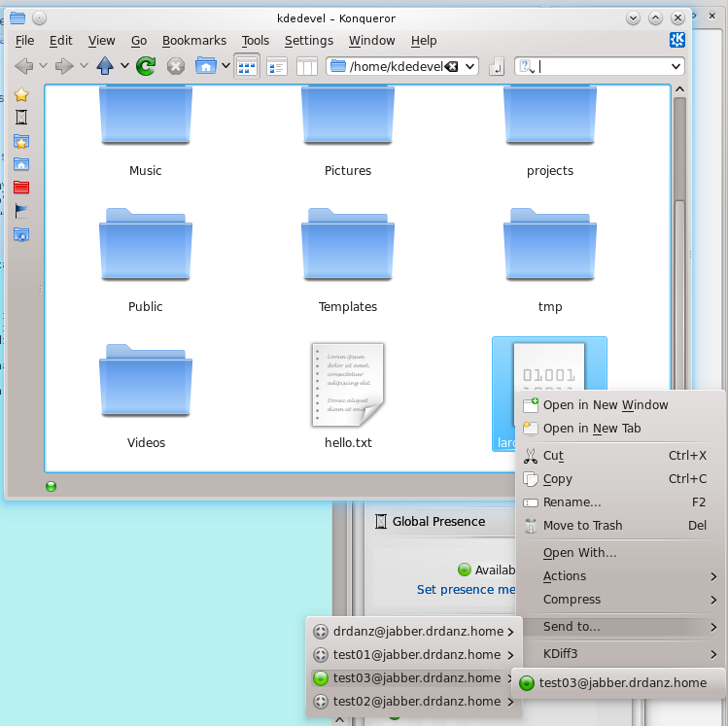728x726 pixels.
Task: Select the Music folder
Action: pos(146,132)
